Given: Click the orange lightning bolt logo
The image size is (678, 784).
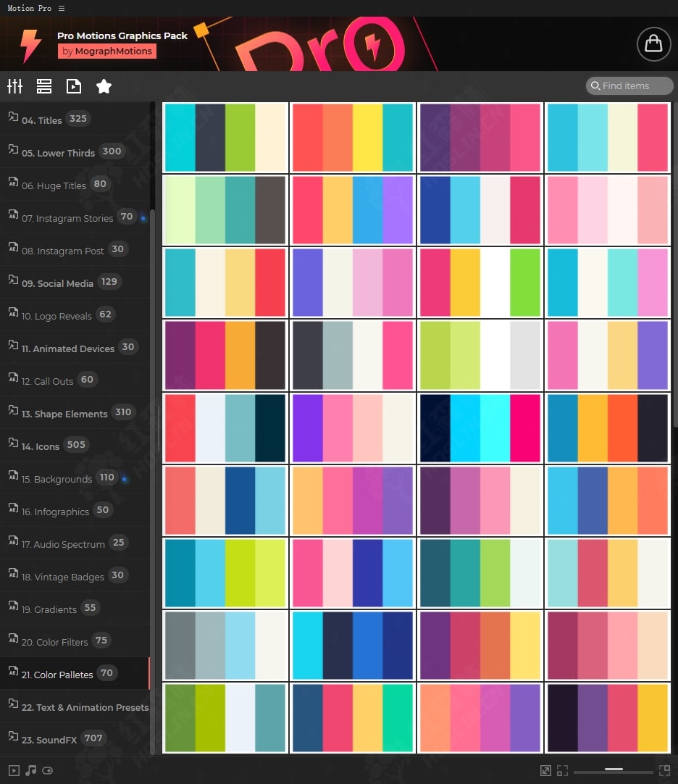Looking at the screenshot, I should click(x=30, y=46).
